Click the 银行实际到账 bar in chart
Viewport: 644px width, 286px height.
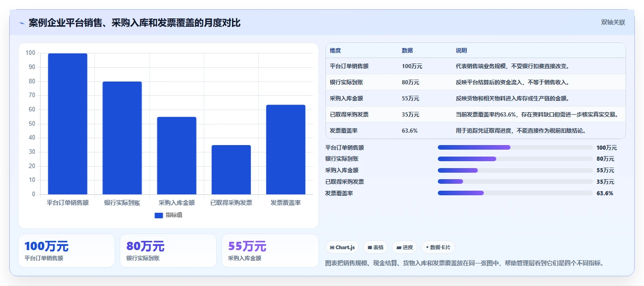click(x=122, y=138)
